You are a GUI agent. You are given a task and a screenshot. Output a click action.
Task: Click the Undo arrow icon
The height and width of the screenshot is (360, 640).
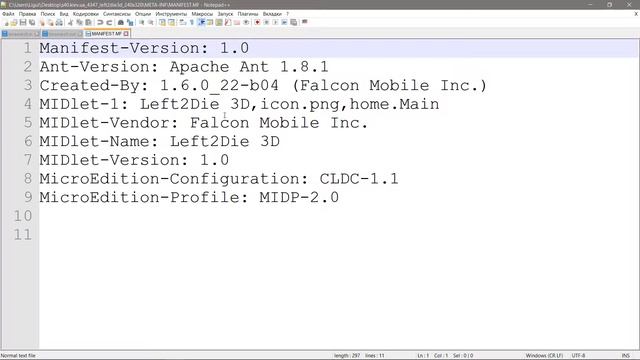(x=100, y=22)
